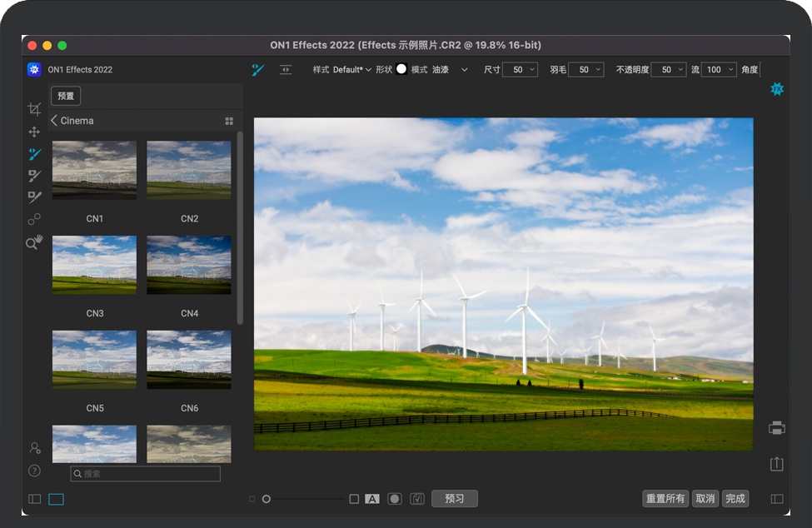Select the Move/Transform tool

(34, 132)
